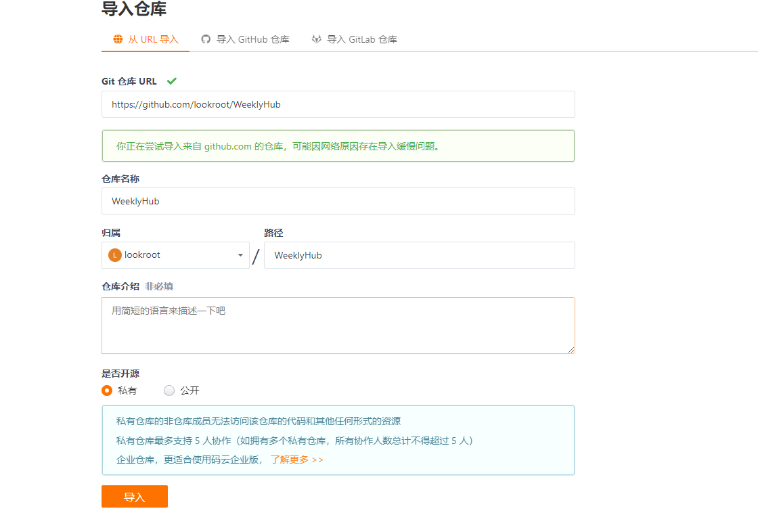Click the resize handle of 仓库介绍 textarea
Viewport: 758px width, 524px height.
[570, 349]
